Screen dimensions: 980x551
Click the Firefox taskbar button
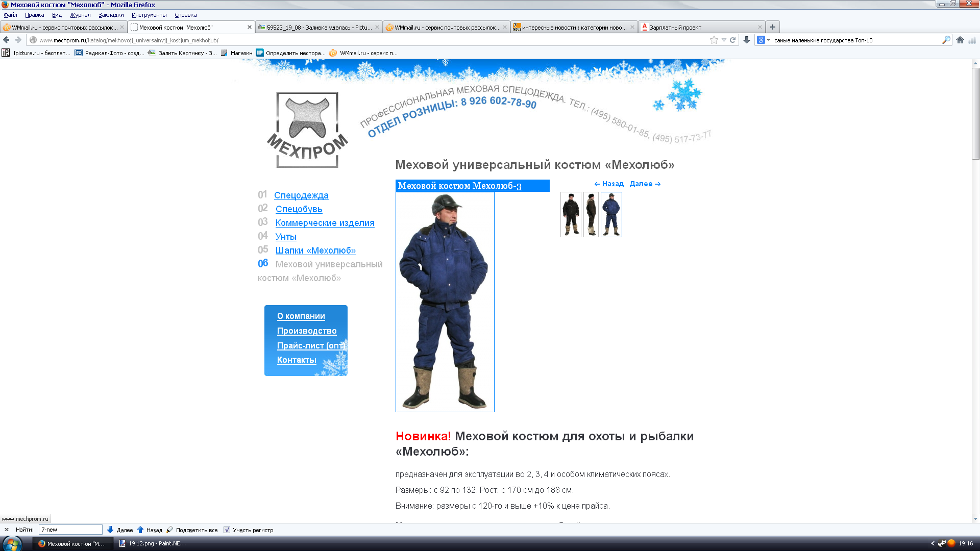(71, 543)
